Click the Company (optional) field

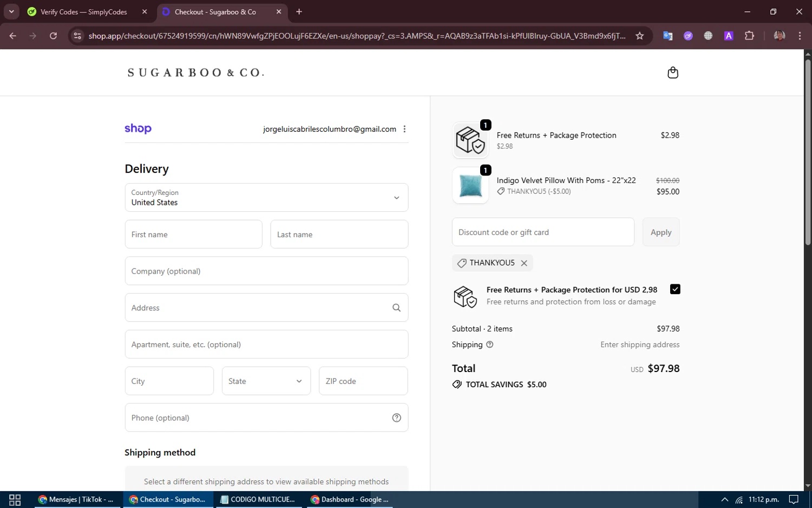pyautogui.click(x=266, y=271)
